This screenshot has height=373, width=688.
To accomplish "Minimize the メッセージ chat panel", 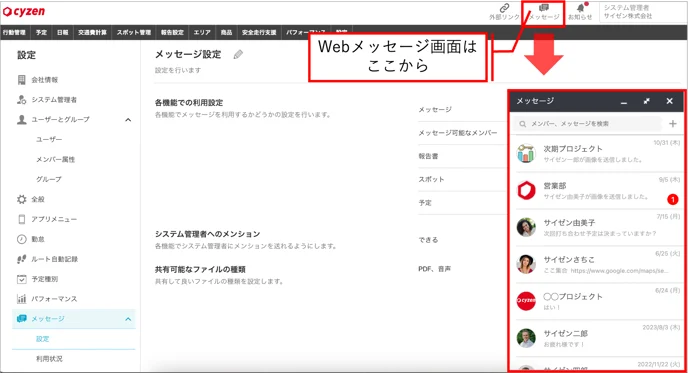I will [624, 102].
